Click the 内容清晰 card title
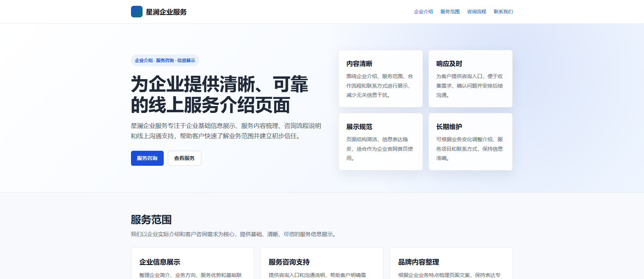Image resolution: width=644 pixels, height=279 pixels. point(360,64)
